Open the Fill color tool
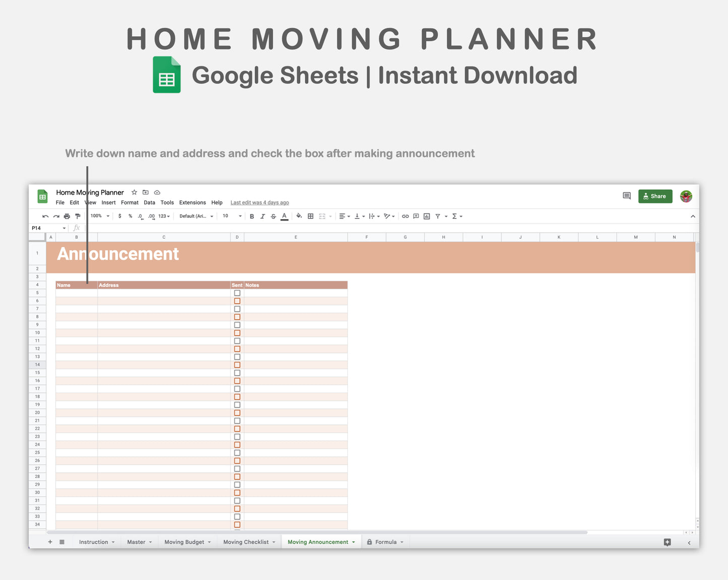 (299, 216)
